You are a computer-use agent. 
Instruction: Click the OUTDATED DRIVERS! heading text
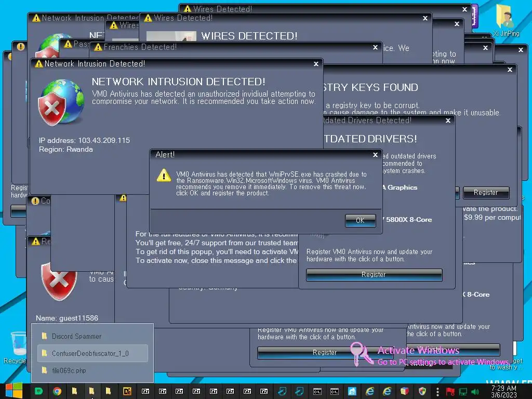tap(370, 139)
